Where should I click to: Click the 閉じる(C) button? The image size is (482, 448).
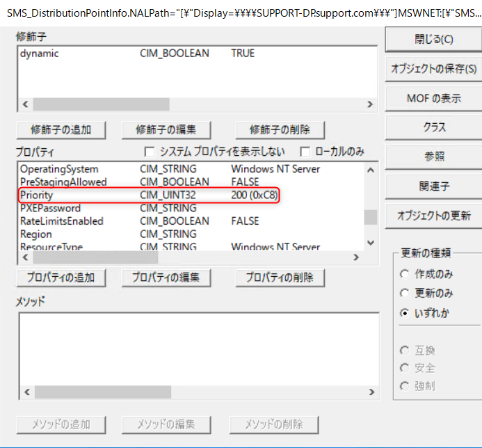433,40
